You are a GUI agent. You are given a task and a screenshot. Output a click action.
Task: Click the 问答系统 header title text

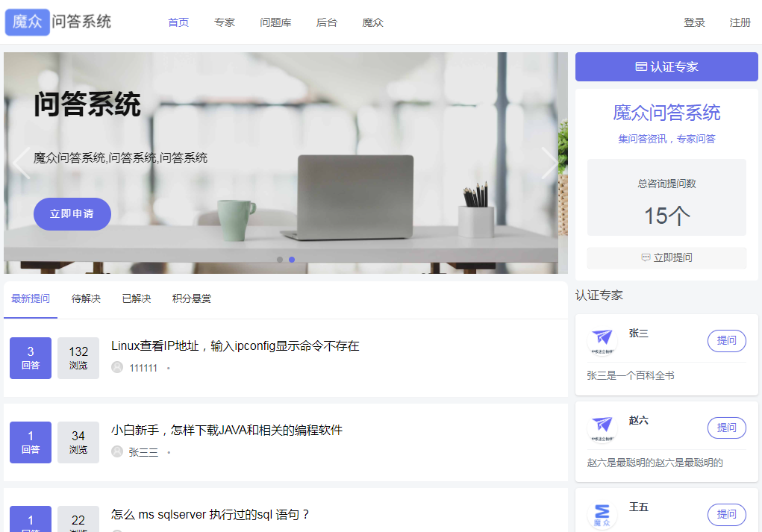coord(81,22)
